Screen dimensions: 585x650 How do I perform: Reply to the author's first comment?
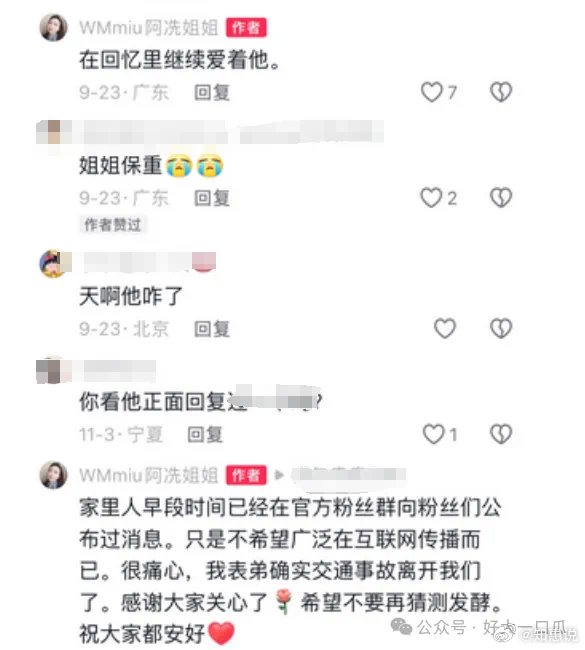coord(212,92)
